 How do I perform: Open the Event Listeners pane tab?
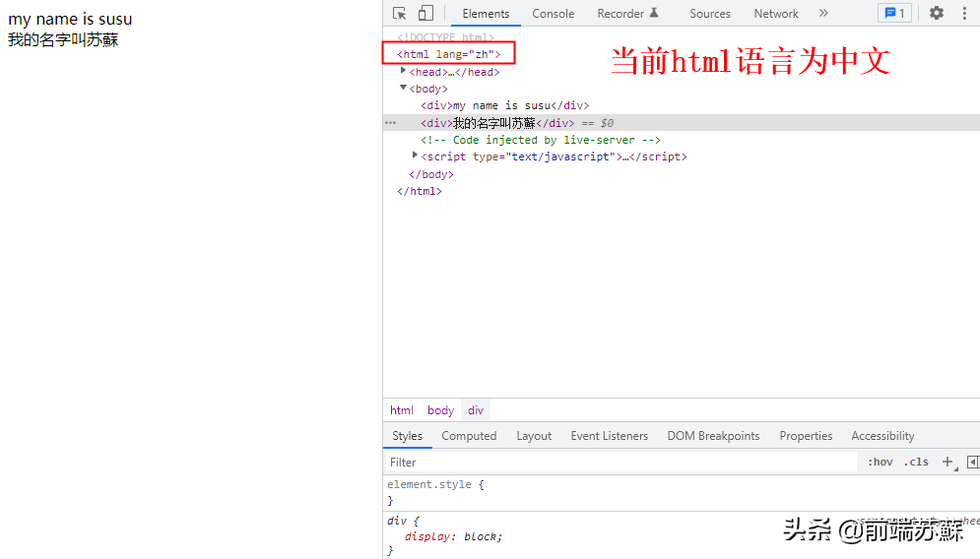[x=610, y=436]
